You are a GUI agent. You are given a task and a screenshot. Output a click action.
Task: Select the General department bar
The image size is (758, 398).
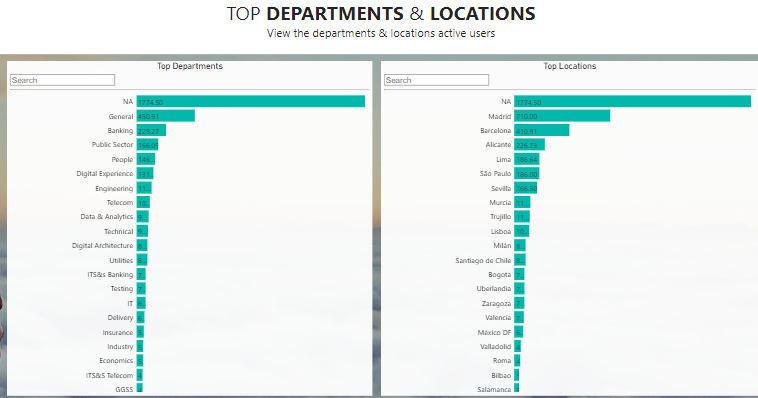click(x=166, y=116)
